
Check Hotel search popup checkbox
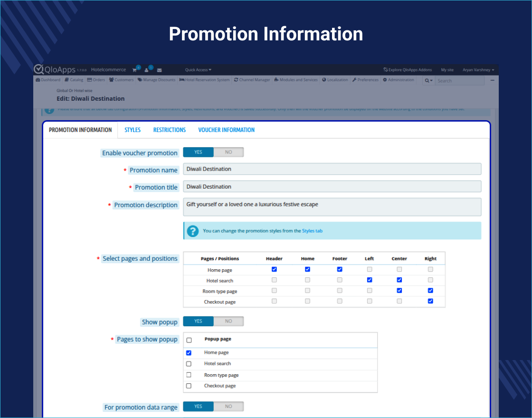[189, 364]
